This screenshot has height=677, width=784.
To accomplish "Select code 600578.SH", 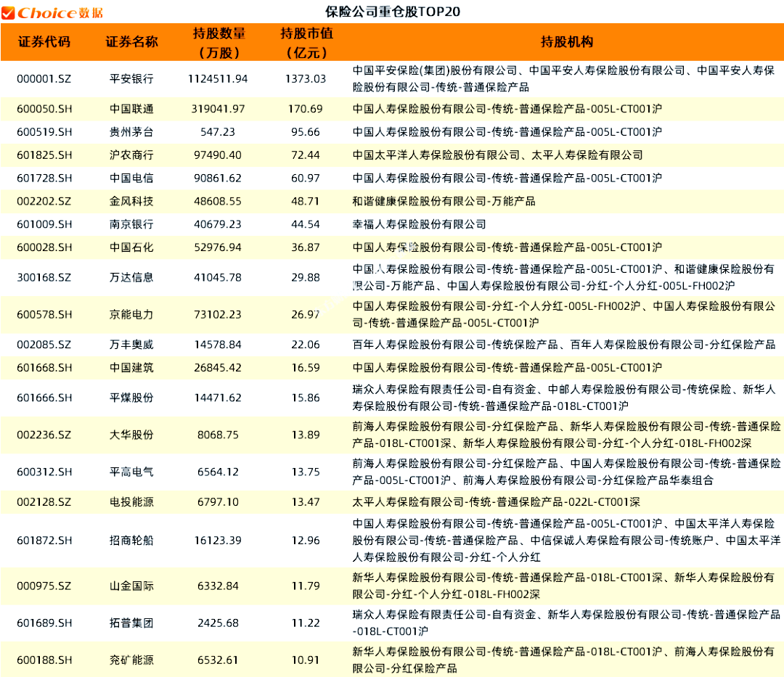I will click(44, 315).
